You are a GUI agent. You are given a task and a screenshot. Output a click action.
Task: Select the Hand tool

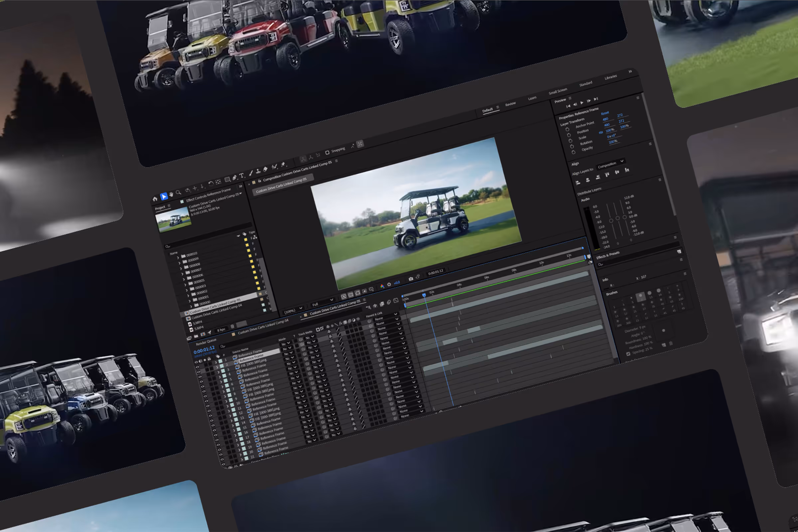[171, 195]
